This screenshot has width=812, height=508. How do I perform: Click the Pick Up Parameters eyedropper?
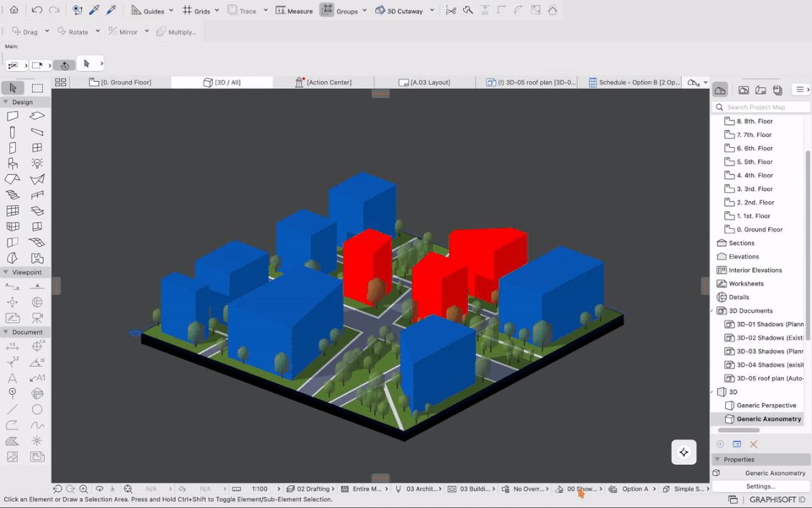(x=94, y=10)
